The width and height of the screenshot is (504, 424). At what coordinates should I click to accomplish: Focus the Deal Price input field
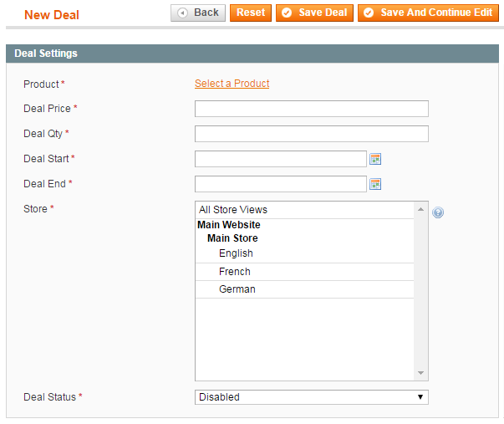(312, 109)
